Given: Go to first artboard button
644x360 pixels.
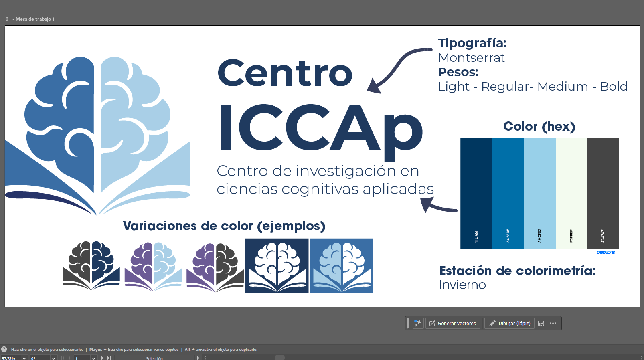Looking at the screenshot, I should pos(62,358).
